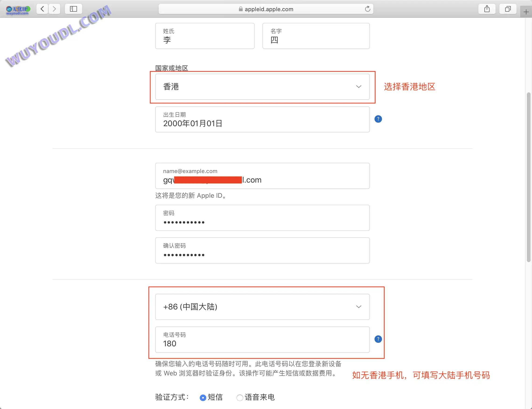Click the vertical page scrollbar

point(528,177)
